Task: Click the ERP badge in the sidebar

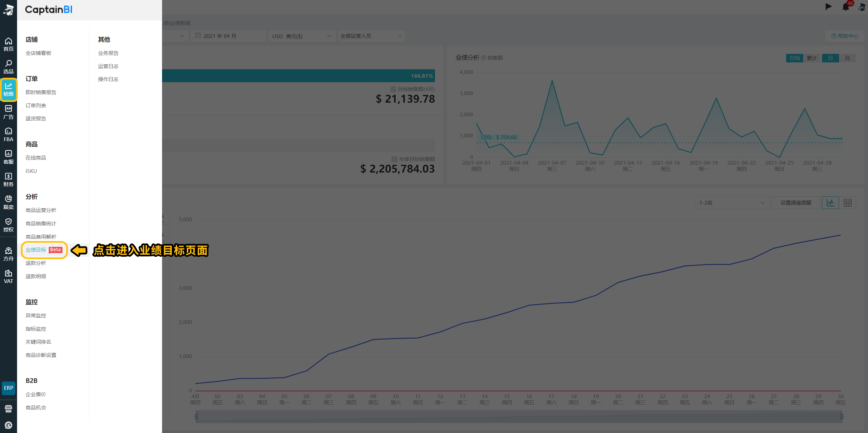Action: coord(9,388)
